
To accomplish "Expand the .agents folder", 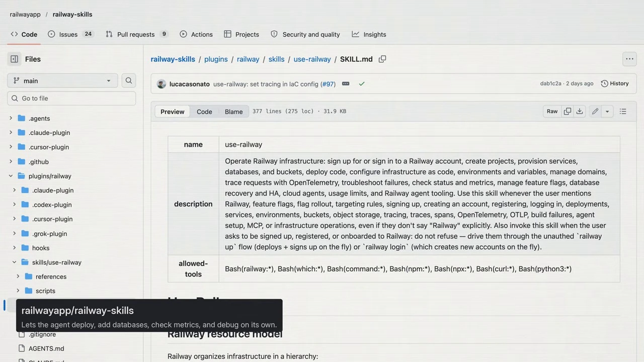I will click(11, 118).
